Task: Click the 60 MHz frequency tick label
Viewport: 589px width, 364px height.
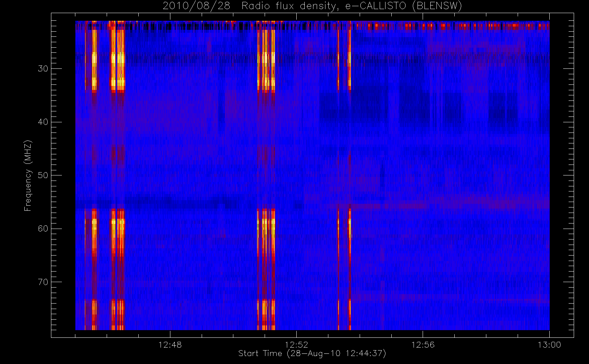Action: pyautogui.click(x=43, y=229)
